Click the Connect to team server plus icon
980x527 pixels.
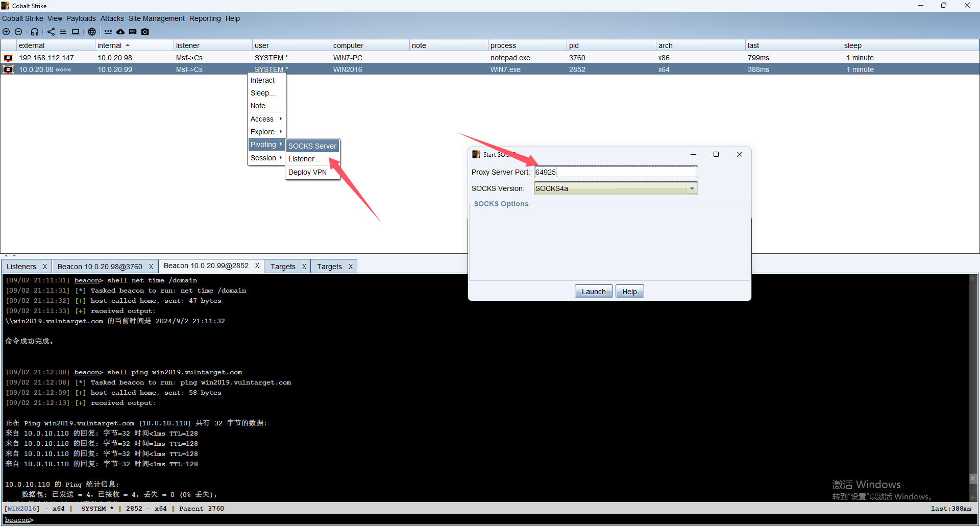[x=6, y=32]
